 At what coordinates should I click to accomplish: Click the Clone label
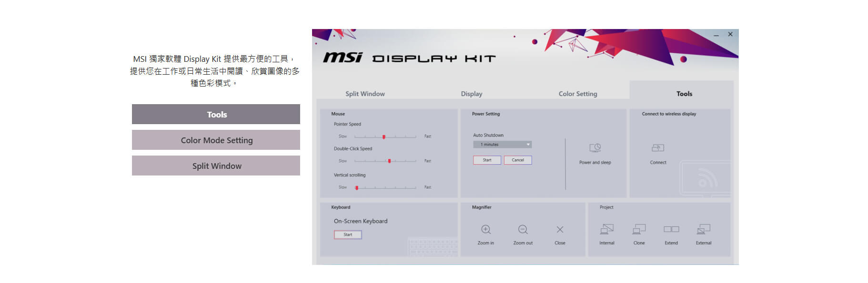(639, 243)
